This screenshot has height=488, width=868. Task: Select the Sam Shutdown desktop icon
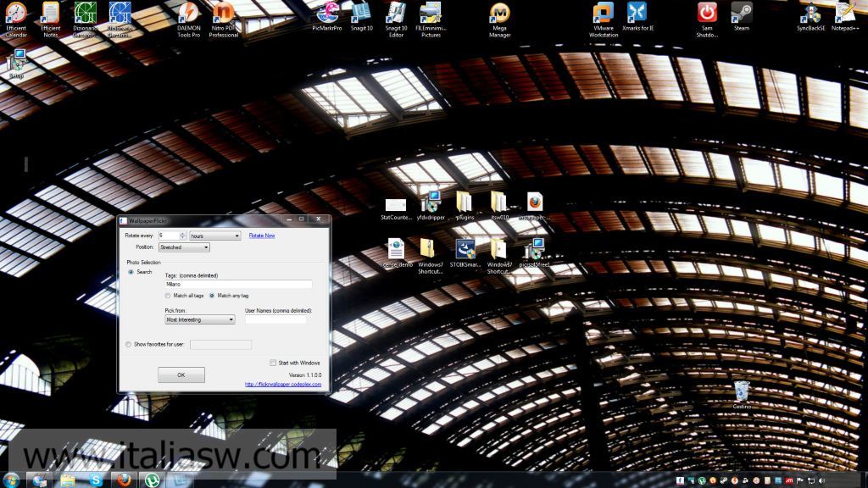[707, 19]
